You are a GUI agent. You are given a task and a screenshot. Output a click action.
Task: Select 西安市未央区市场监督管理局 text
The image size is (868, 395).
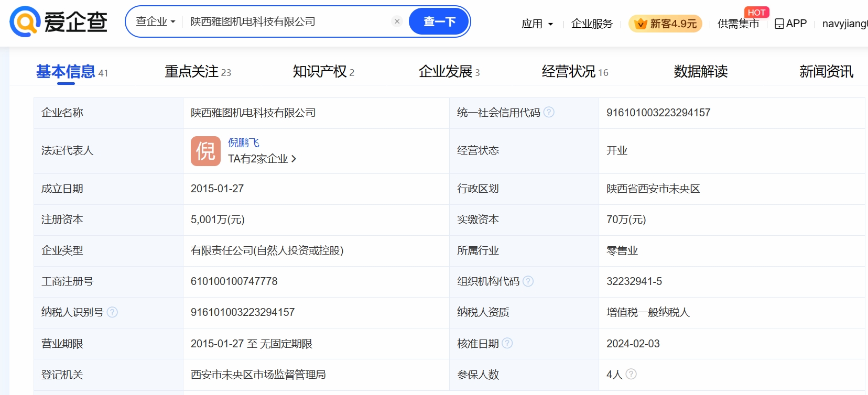[x=258, y=375]
